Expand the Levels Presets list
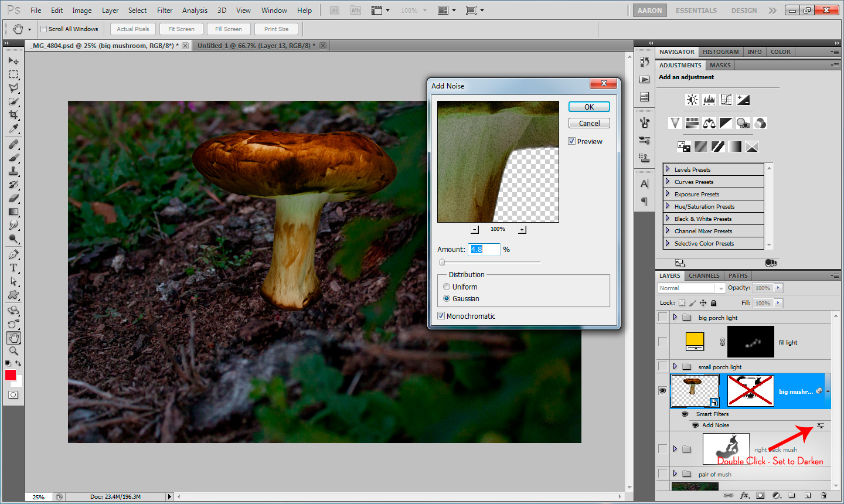The image size is (844, 504). coord(668,169)
